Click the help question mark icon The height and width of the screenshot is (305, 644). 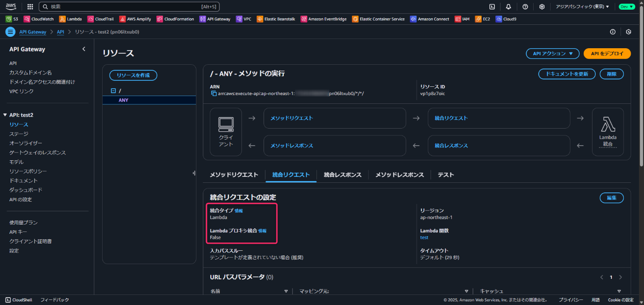coord(525,6)
